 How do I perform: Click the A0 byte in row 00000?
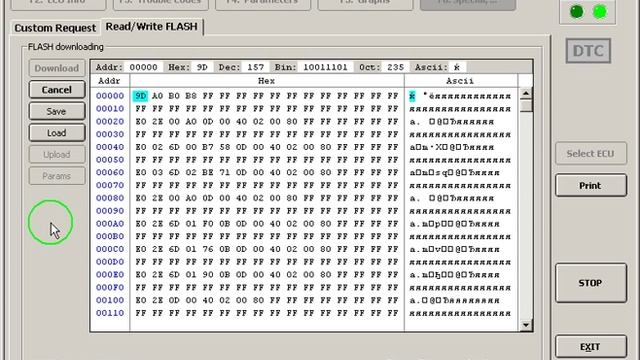click(157, 96)
